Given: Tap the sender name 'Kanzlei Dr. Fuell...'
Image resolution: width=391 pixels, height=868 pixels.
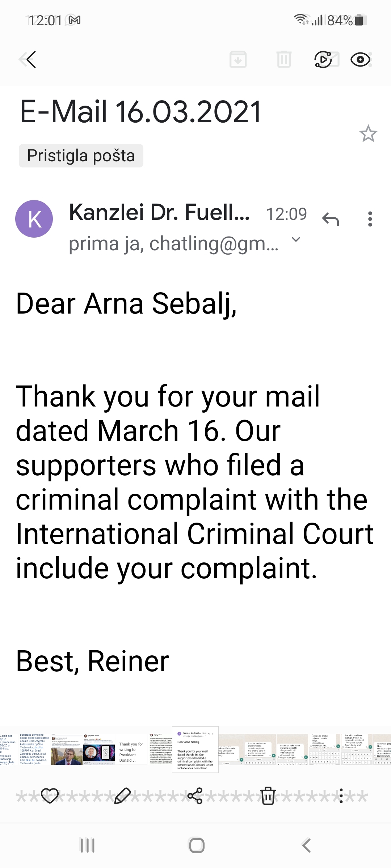Looking at the screenshot, I should pyautogui.click(x=159, y=212).
